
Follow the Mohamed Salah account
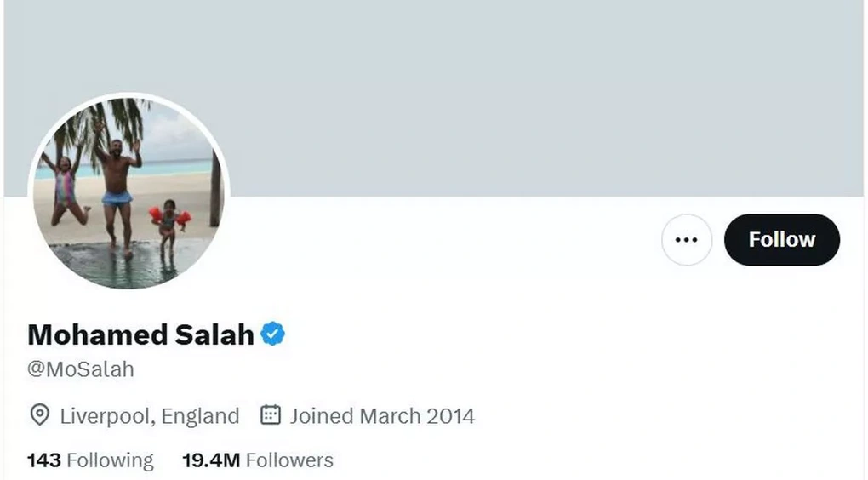781,240
